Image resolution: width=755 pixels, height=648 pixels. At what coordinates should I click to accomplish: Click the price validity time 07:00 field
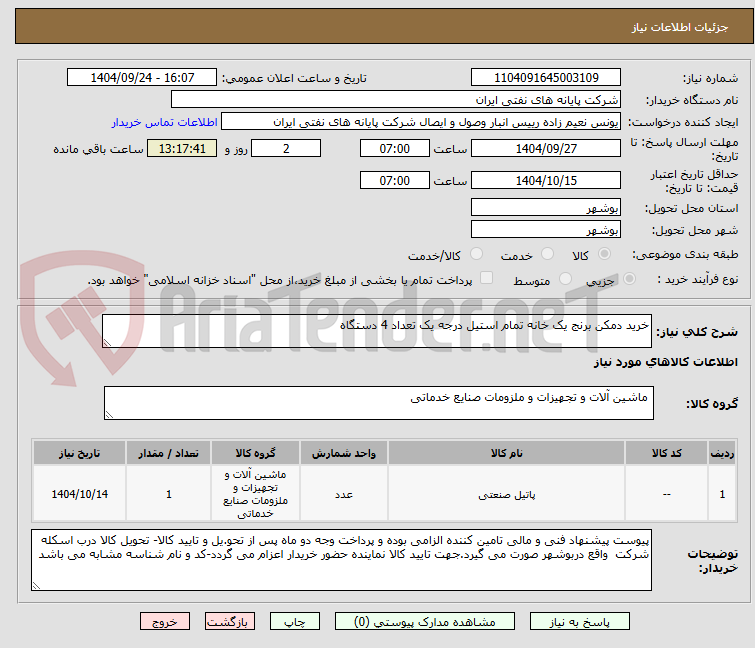click(395, 180)
